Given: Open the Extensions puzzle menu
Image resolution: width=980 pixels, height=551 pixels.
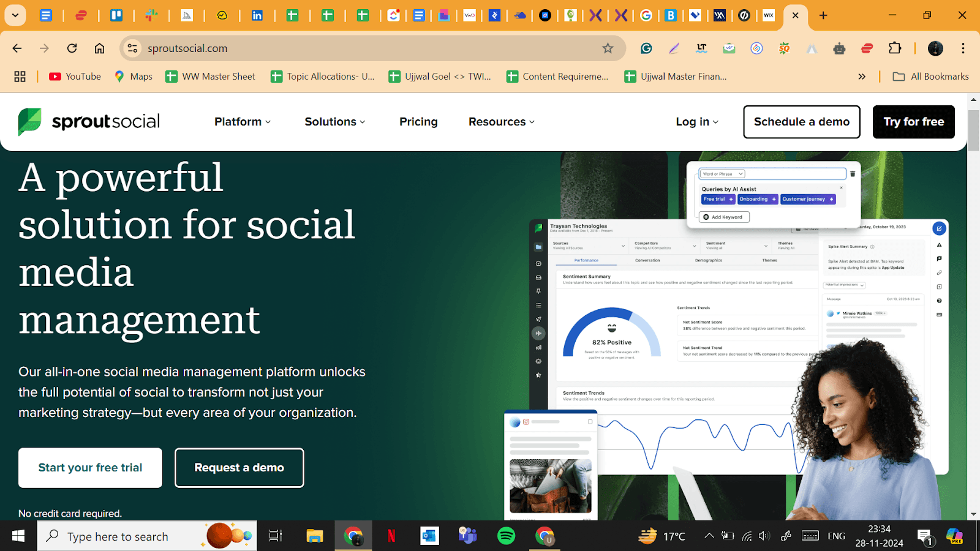Looking at the screenshot, I should [895, 48].
